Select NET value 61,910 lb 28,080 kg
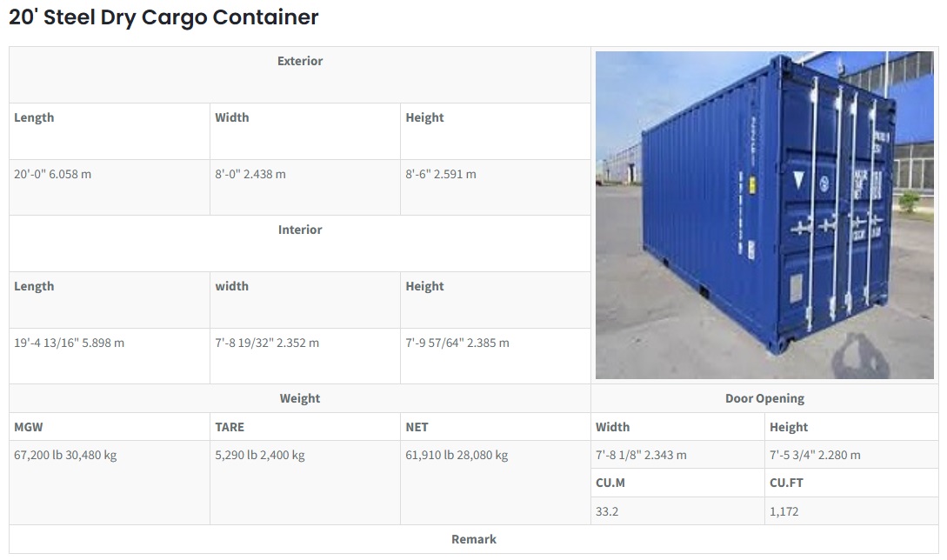The width and height of the screenshot is (947, 560). (457, 455)
